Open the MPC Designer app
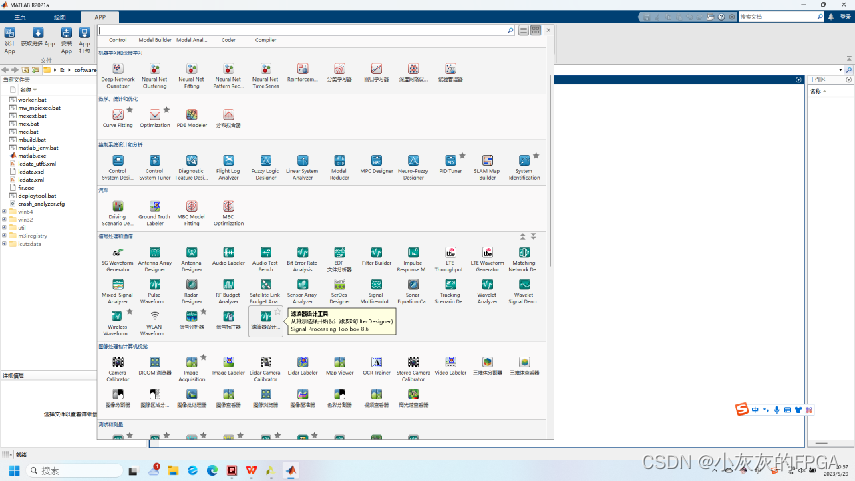This screenshot has height=481, width=855. [376, 164]
